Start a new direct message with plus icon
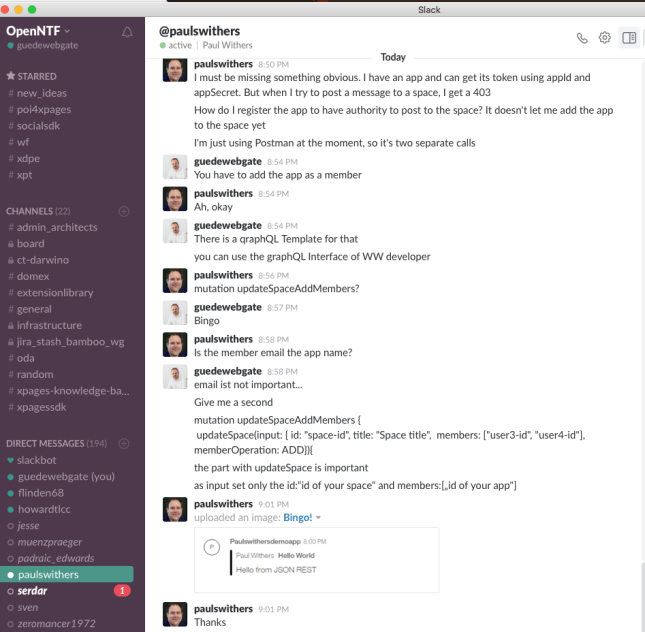Image resolution: width=645 pixels, height=632 pixels. [124, 443]
